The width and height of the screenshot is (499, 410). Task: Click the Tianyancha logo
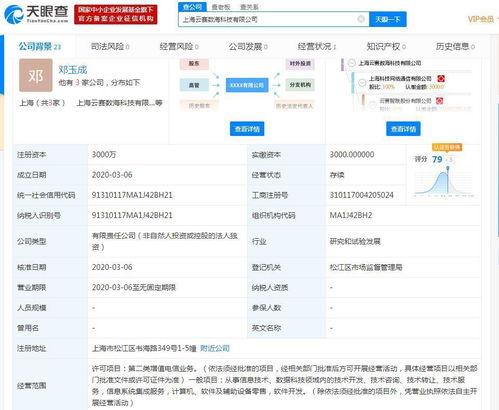coord(36,14)
